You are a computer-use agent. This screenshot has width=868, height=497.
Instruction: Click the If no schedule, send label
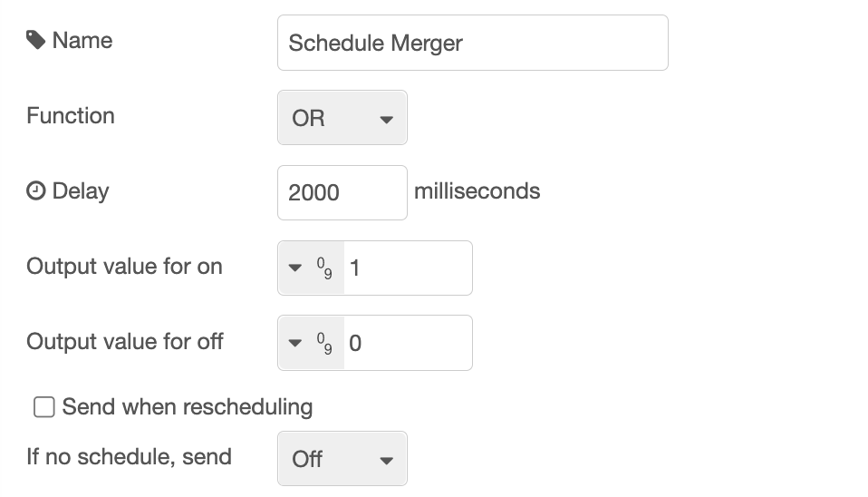pyautogui.click(x=129, y=456)
